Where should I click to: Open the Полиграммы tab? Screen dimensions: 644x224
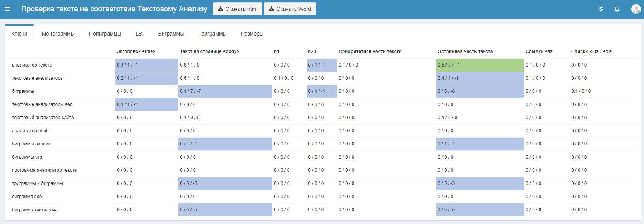pos(105,34)
